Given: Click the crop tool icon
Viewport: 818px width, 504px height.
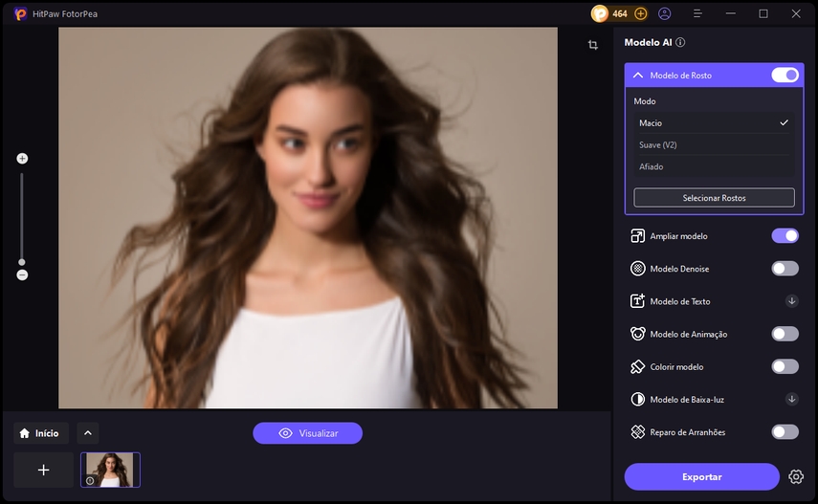Looking at the screenshot, I should pos(593,45).
